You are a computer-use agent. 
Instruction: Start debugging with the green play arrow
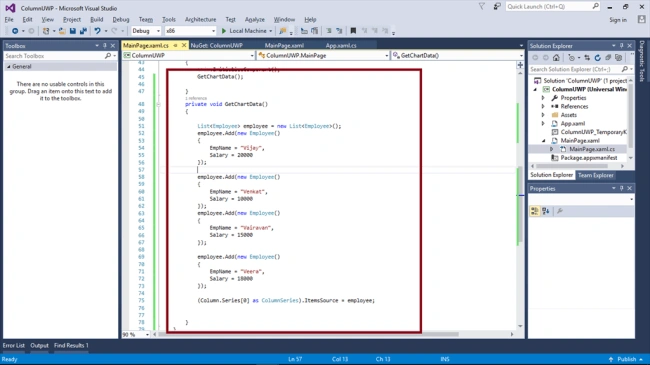click(x=224, y=31)
